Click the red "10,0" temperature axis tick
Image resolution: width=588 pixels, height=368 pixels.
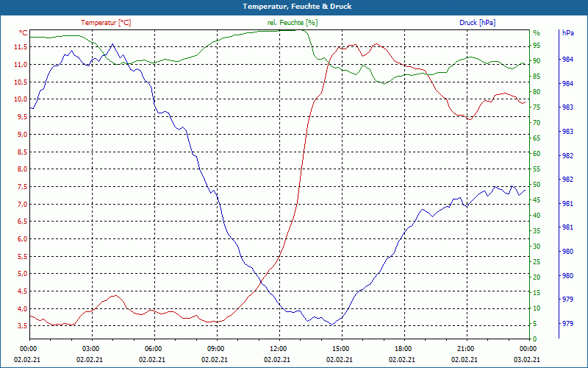tap(21, 99)
